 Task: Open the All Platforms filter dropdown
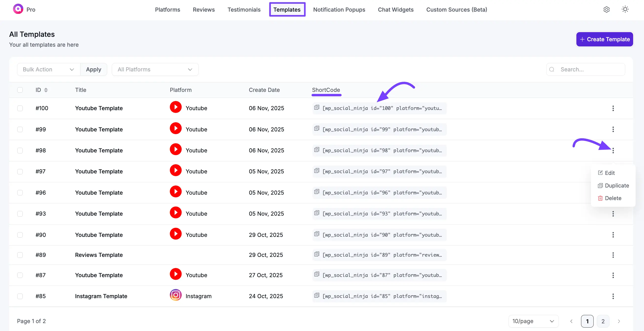tap(155, 70)
